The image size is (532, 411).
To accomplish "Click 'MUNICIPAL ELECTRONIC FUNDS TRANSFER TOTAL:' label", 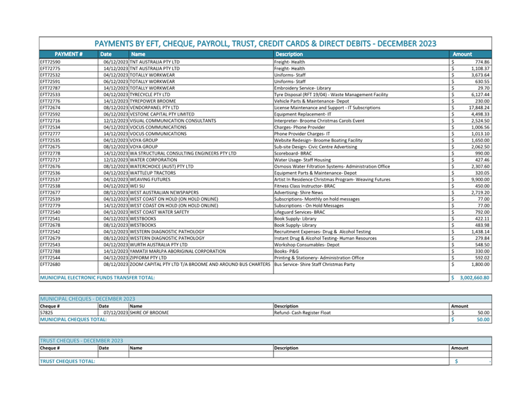I will (97, 277).
